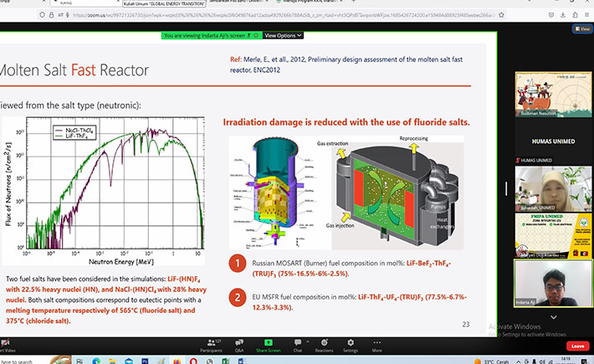This screenshot has height=364, width=594.
Task: Open Excel from the taskbar
Action: (225, 361)
